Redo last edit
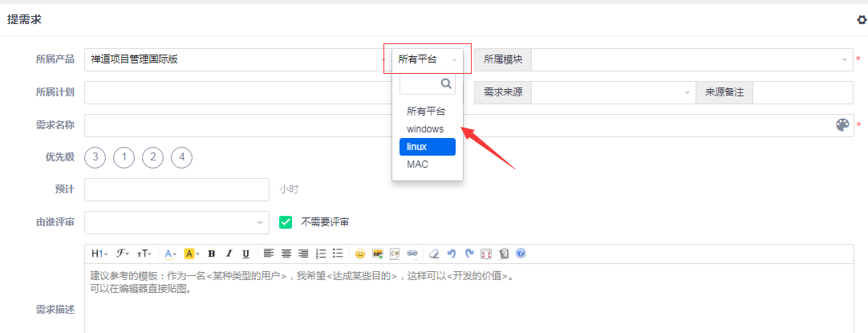The height and width of the screenshot is (333, 868). (468, 254)
